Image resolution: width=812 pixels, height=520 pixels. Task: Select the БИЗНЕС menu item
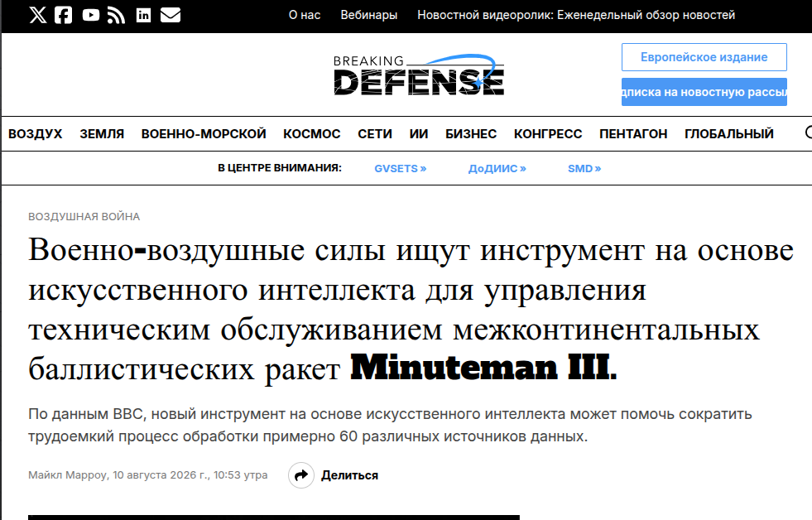pos(471,133)
